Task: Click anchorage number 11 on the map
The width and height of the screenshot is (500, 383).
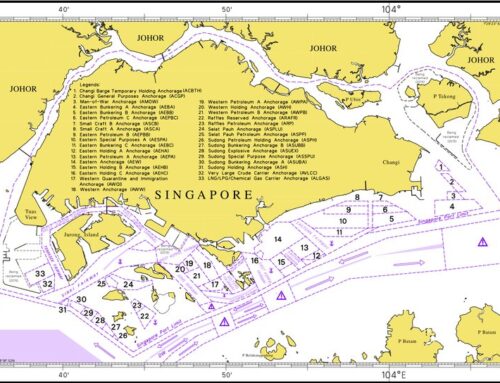Action: (x=339, y=232)
